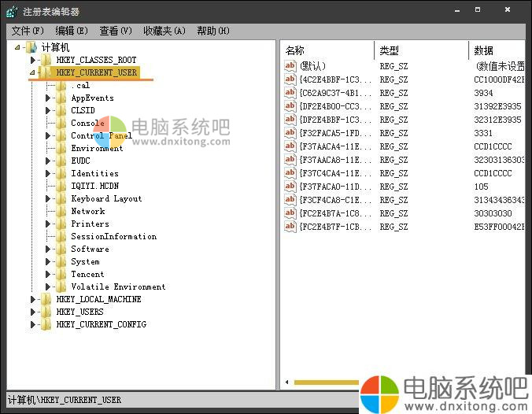Collapse the HKEY_CURRENT_USER hive

33,73
